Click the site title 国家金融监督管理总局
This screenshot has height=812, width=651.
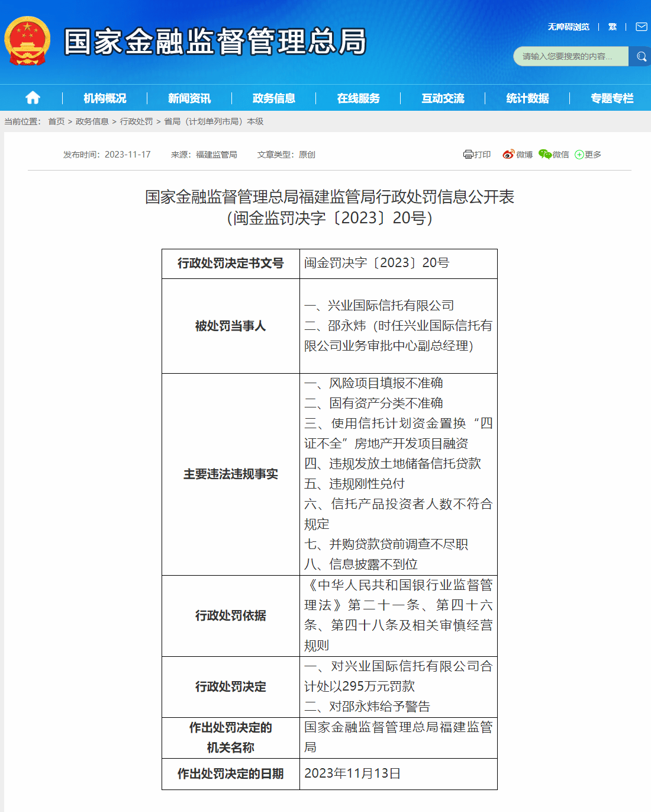[x=215, y=42]
